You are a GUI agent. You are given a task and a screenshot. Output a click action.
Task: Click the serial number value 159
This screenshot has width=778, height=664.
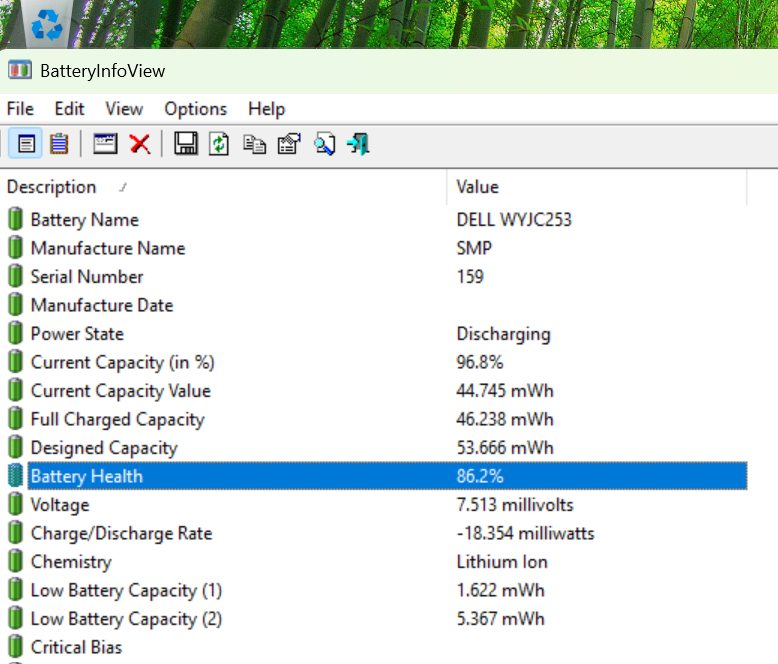tap(470, 276)
